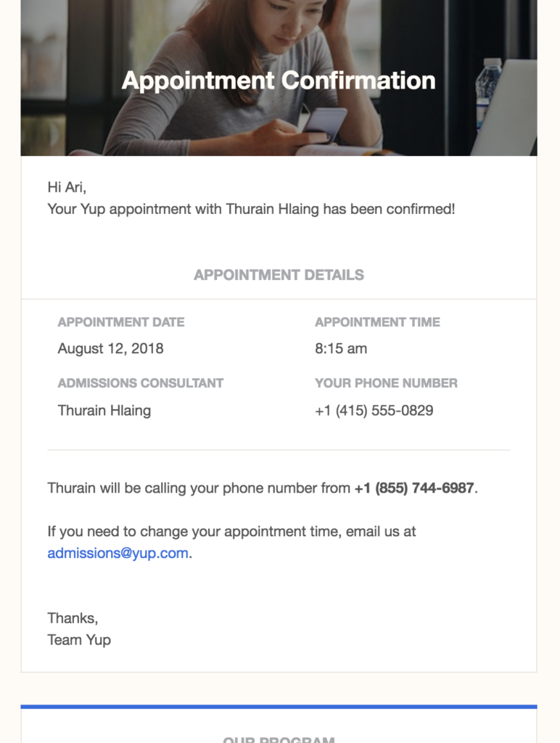Click the APPOINTMENT DETAILS section heading
The image size is (560, 743).
coord(279,275)
